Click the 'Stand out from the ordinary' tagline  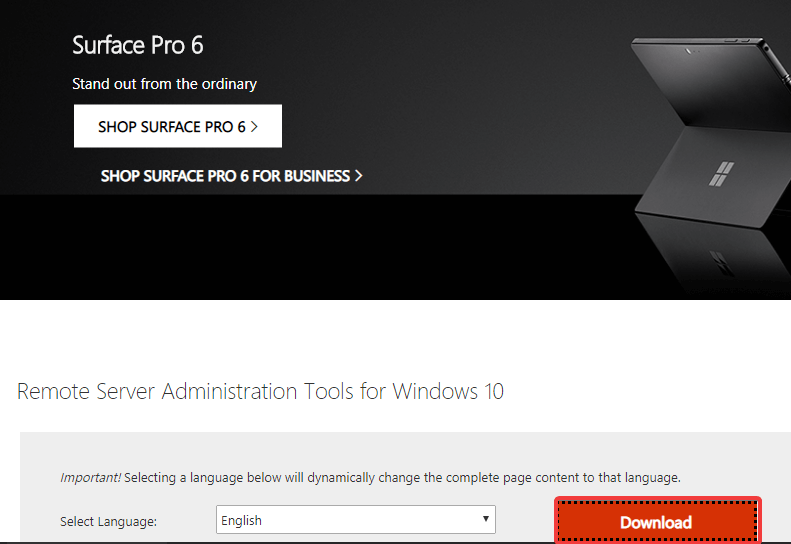[164, 84]
